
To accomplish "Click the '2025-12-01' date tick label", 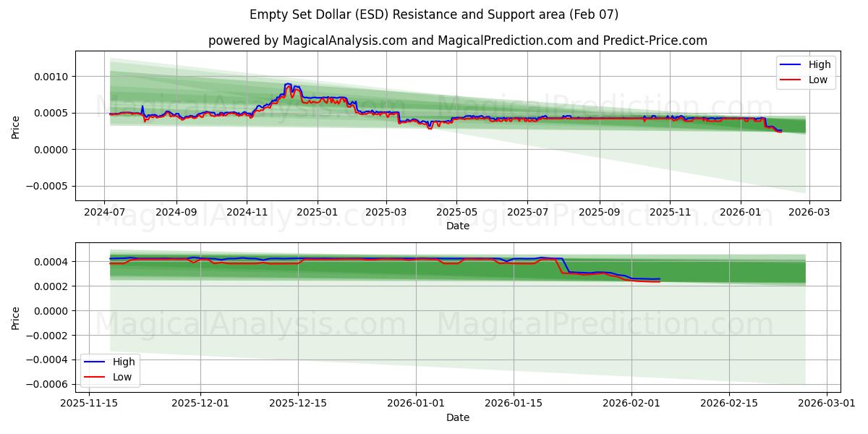I will 200,404.
